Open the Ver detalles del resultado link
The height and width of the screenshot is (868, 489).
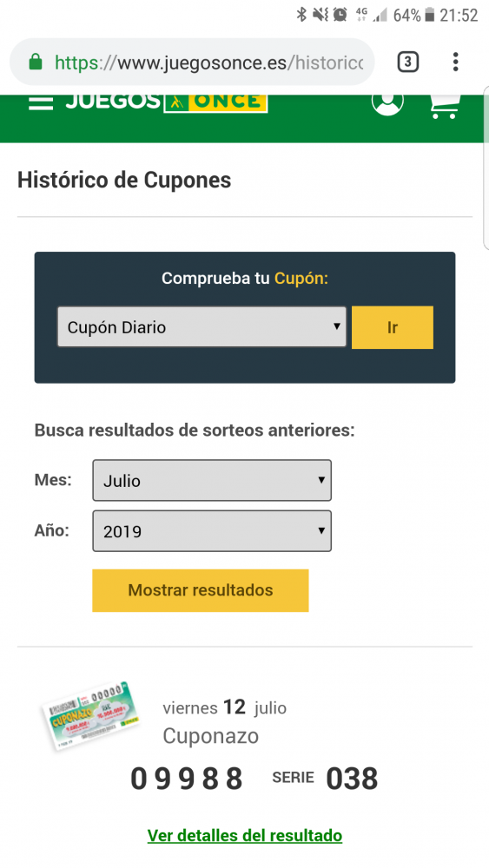(245, 835)
